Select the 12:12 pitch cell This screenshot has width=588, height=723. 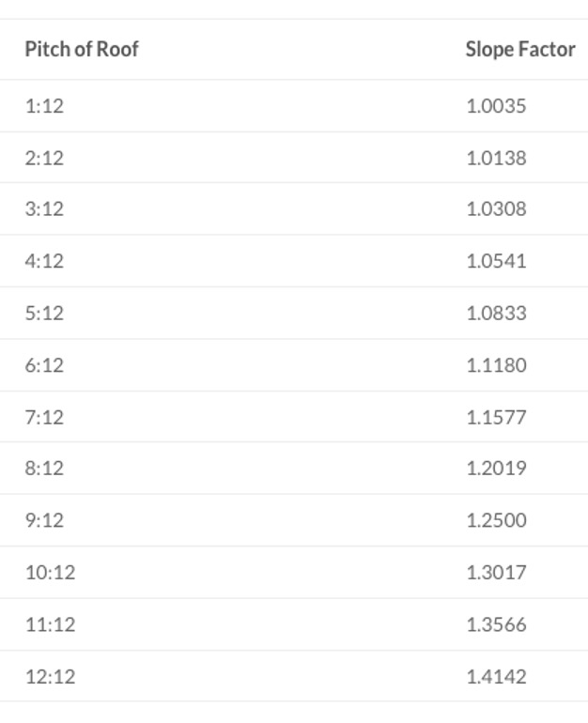[51, 676]
